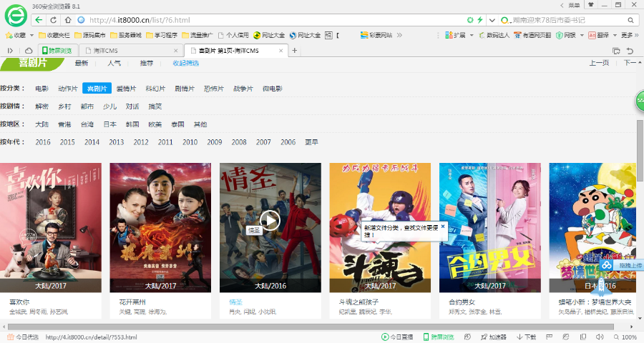The height and width of the screenshot is (343, 644).
Task: Close the 喜剧片 第1页-海洋CMS tab
Action: (x=281, y=51)
